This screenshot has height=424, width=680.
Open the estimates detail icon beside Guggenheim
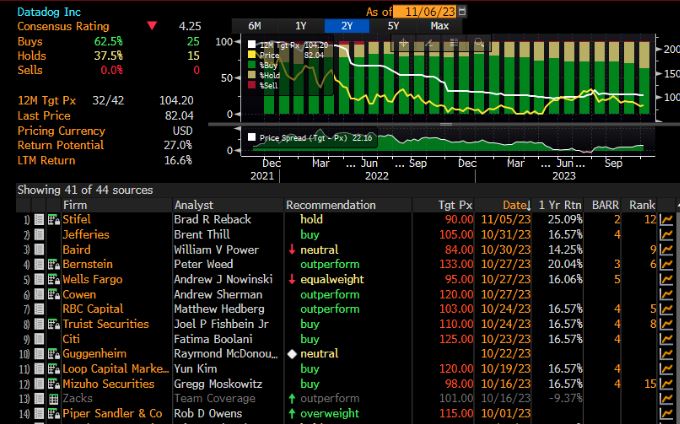coord(54,354)
